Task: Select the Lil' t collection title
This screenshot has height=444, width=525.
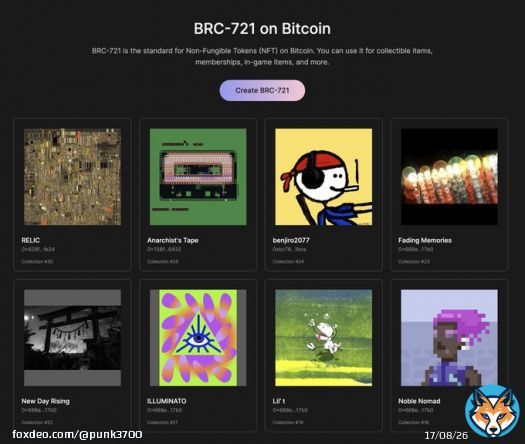Action: click(x=279, y=401)
